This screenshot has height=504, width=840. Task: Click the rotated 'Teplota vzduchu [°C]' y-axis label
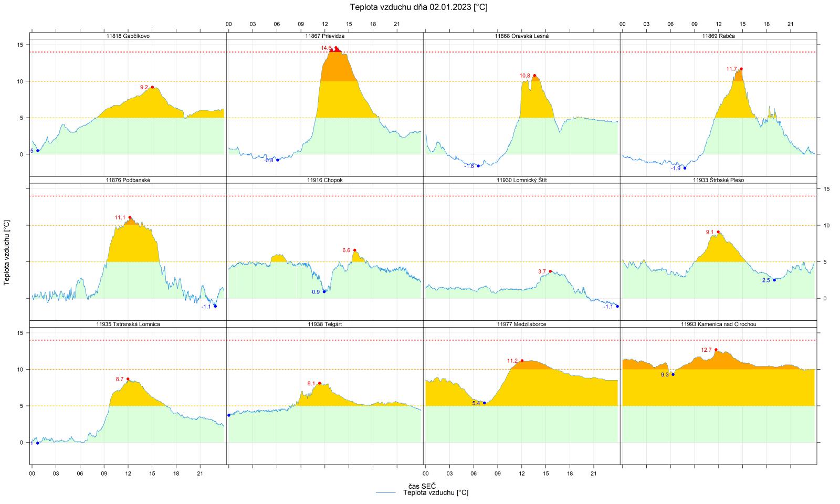click(x=7, y=253)
